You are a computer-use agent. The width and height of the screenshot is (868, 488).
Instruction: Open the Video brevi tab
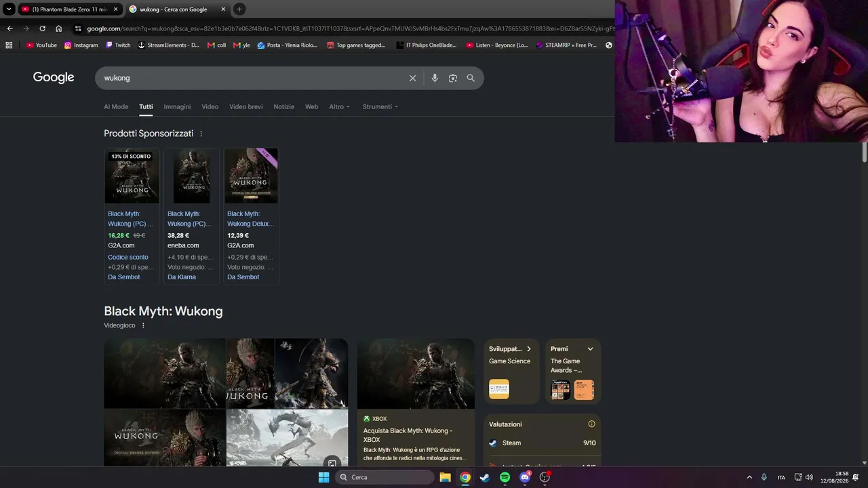coord(246,107)
